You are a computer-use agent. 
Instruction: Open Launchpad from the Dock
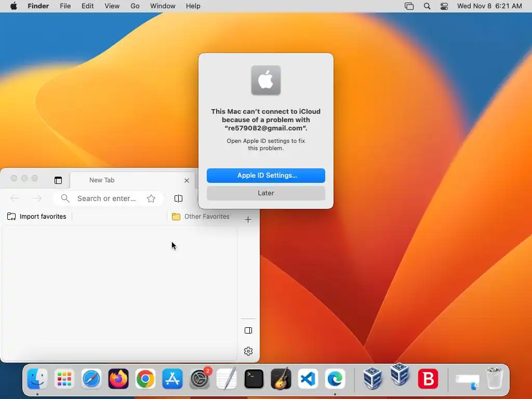(x=64, y=379)
